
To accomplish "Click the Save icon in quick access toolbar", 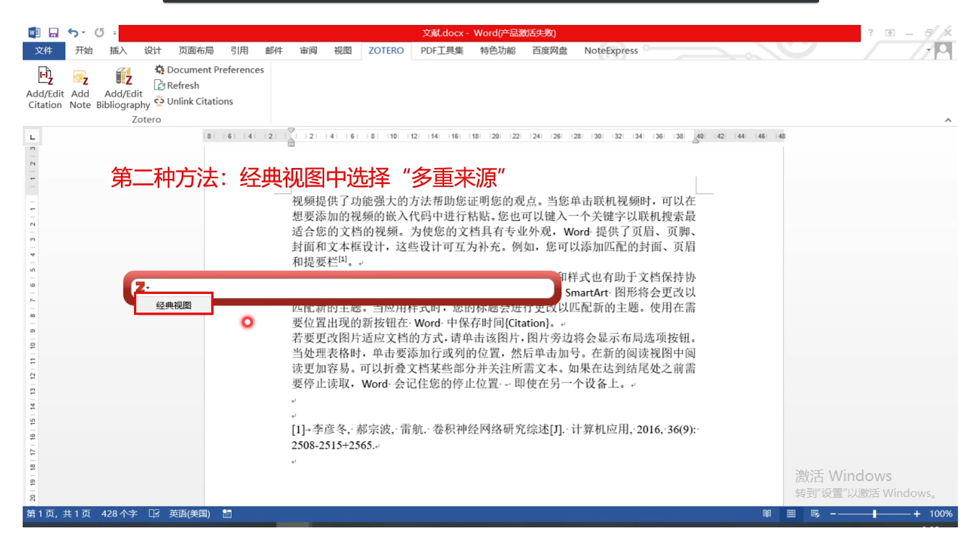I will pyautogui.click(x=53, y=32).
